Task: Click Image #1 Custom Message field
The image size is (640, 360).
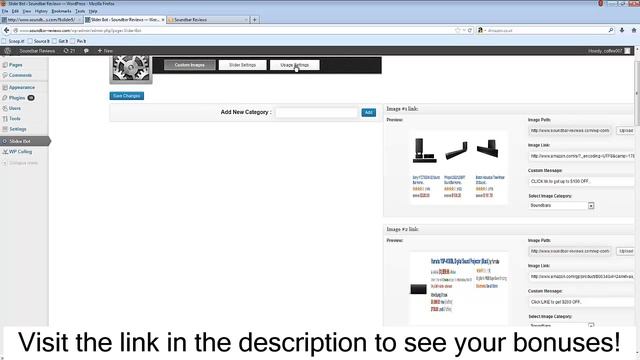Action: coord(582,181)
